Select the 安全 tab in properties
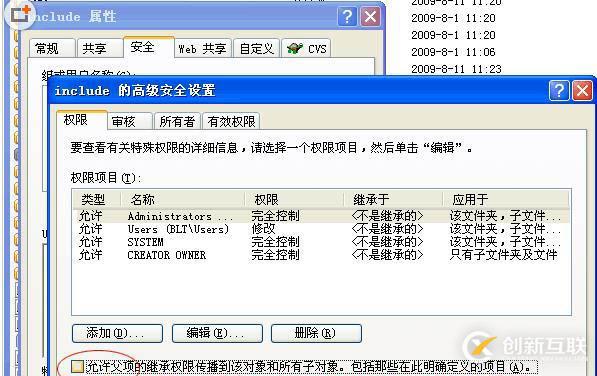Image resolution: width=597 pixels, height=376 pixels. 148,47
